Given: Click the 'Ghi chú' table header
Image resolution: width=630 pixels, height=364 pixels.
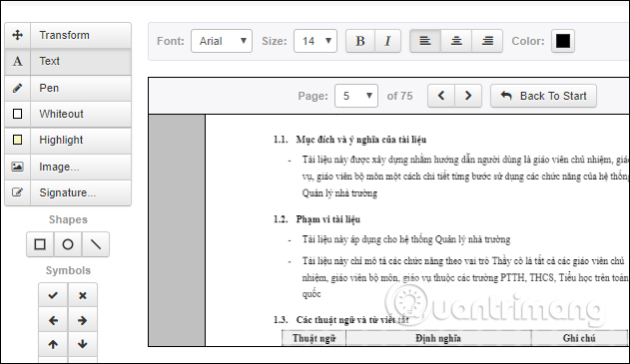Looking at the screenshot, I should point(579,338).
